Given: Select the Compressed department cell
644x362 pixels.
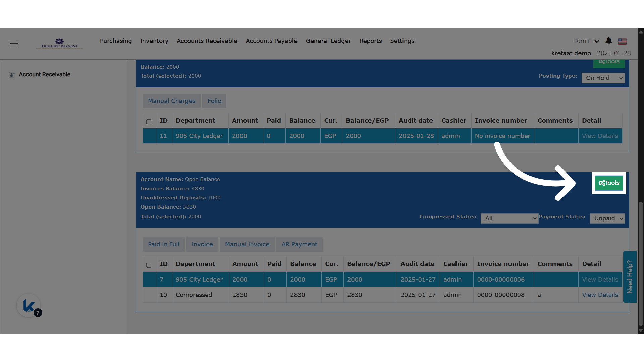Looking at the screenshot, I should tap(201, 295).
